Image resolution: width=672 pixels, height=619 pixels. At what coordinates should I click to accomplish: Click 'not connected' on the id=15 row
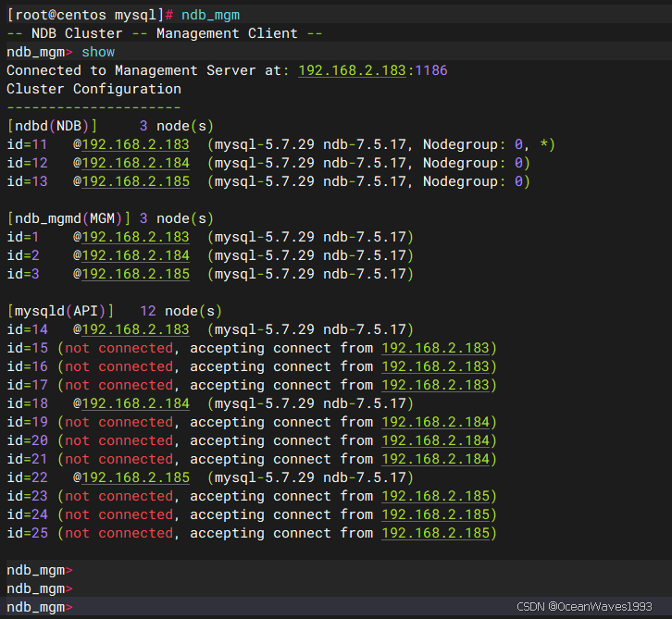pyautogui.click(x=119, y=348)
